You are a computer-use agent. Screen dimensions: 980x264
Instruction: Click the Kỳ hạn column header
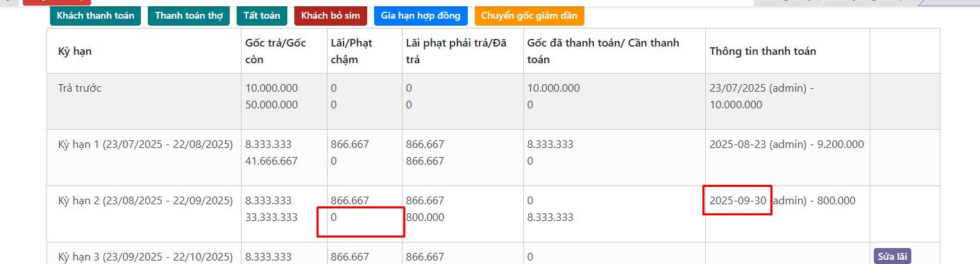click(75, 51)
